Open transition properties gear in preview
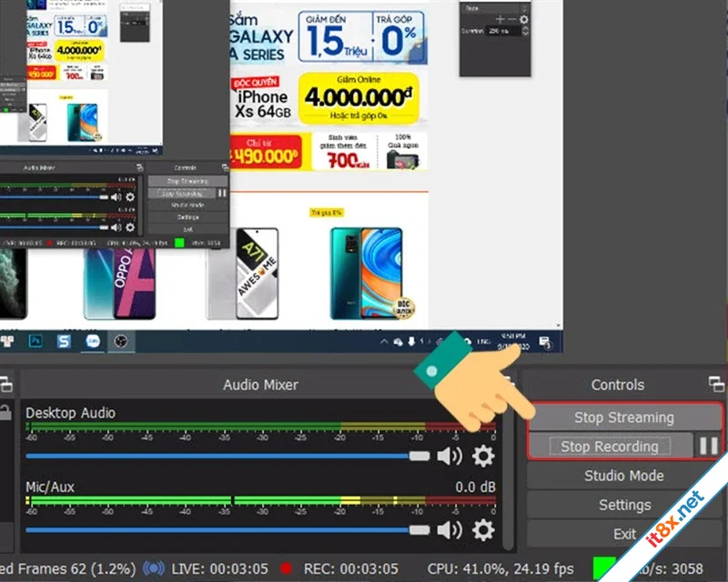The height and width of the screenshot is (582, 728). (524, 19)
